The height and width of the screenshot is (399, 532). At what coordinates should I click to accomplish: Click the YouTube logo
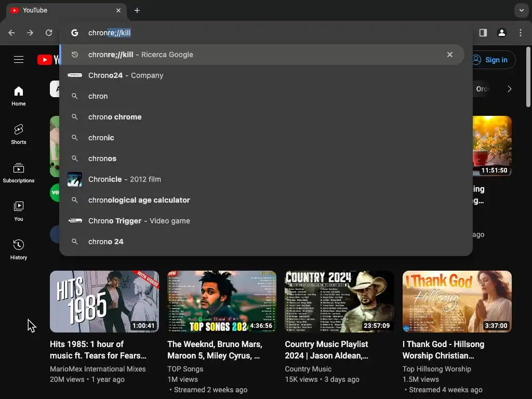49,60
